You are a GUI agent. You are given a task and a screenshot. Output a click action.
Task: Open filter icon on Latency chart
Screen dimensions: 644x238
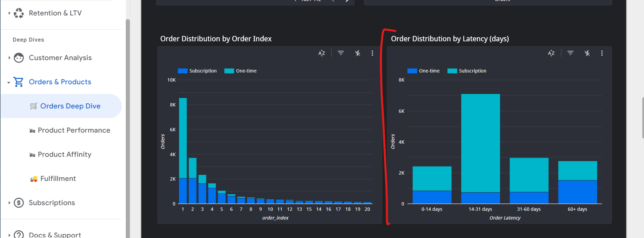point(570,53)
